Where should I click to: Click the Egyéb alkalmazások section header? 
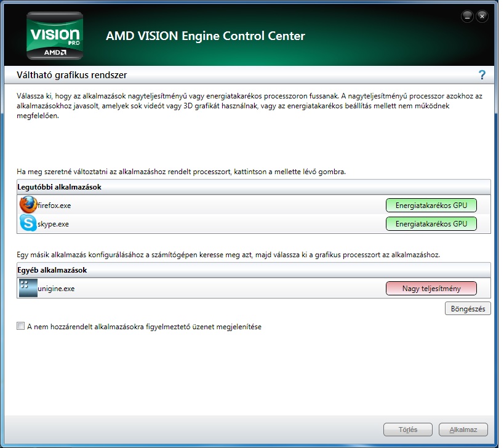[x=254, y=270]
